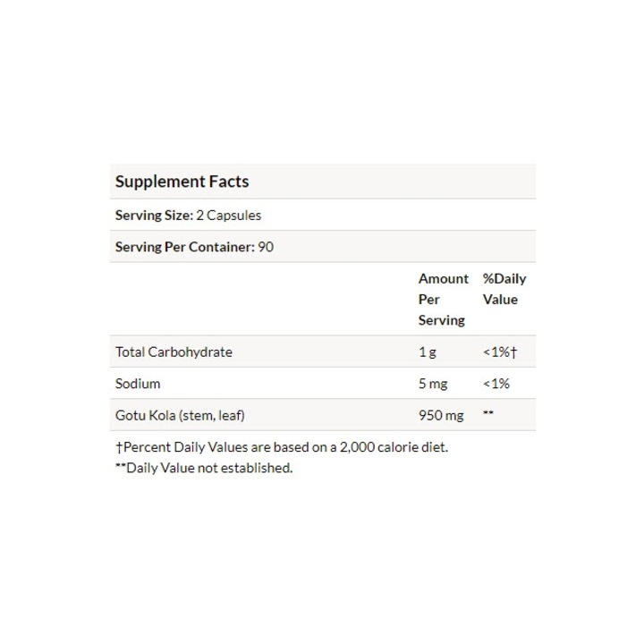
Task: Select the Sodium row label
Action: point(138,384)
